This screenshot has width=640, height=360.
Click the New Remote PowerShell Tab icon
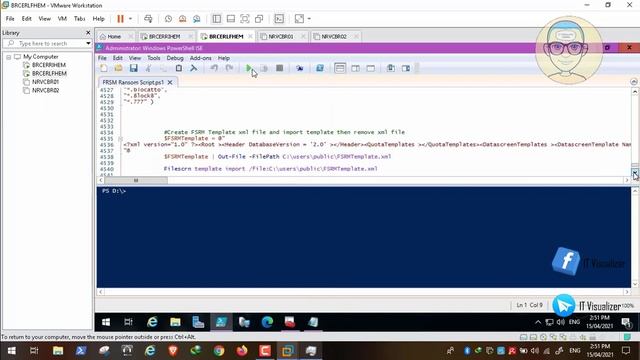pyautogui.click(x=300, y=68)
